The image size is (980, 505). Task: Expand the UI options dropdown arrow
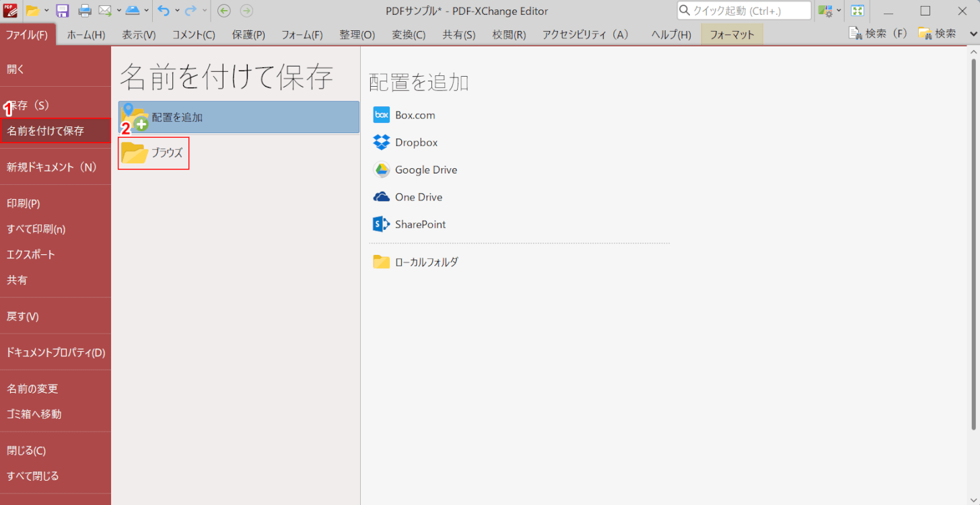pyautogui.click(x=839, y=11)
